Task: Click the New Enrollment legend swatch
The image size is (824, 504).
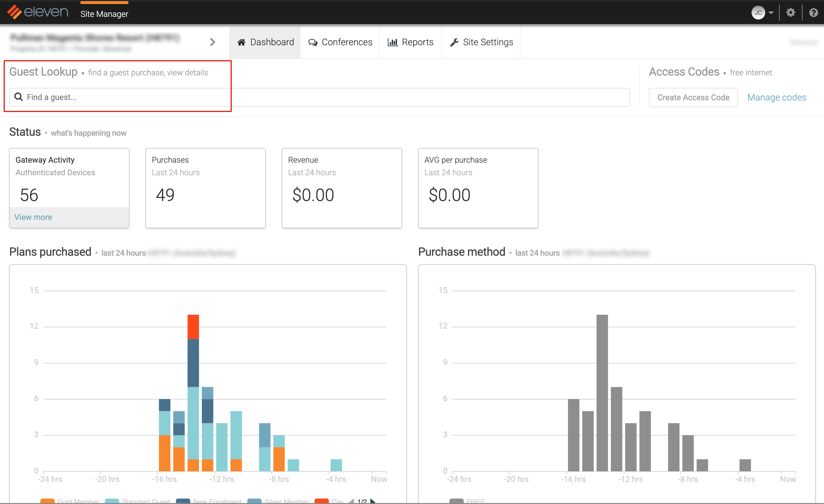Action: click(183, 501)
